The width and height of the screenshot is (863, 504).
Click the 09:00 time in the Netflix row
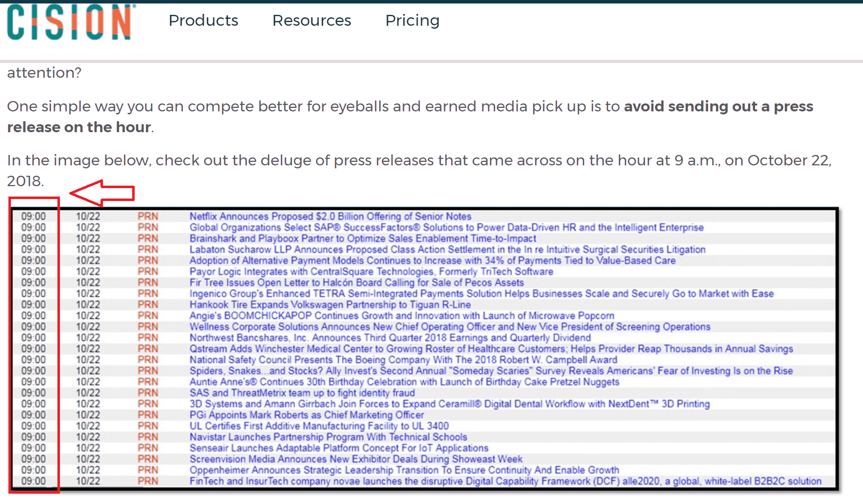coord(33,216)
